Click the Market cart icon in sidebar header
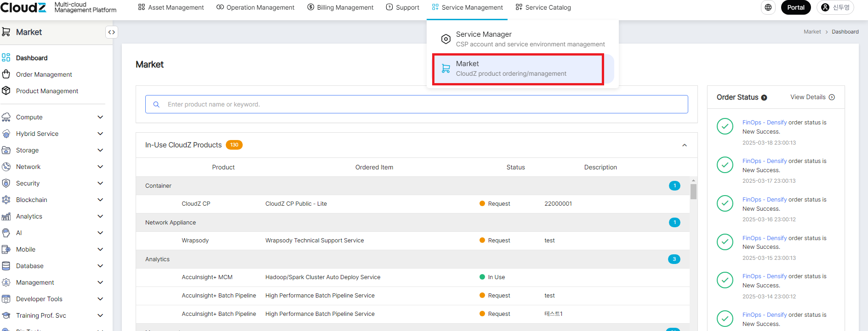 point(6,32)
